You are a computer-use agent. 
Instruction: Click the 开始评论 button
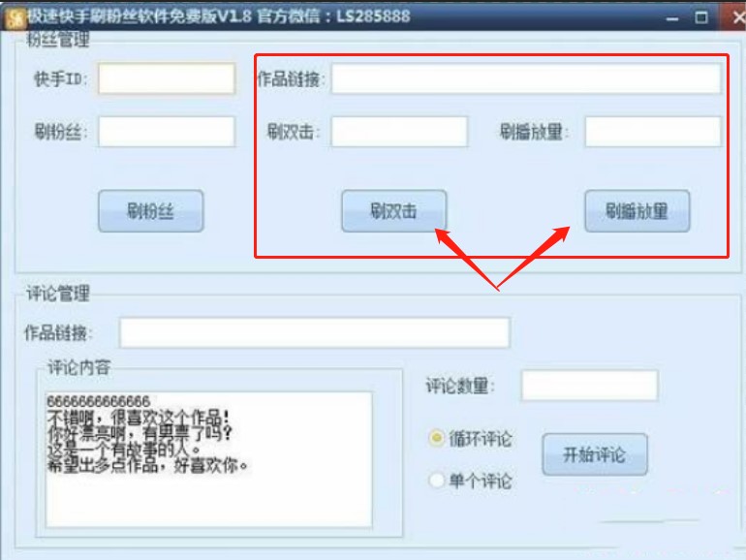[x=595, y=454]
